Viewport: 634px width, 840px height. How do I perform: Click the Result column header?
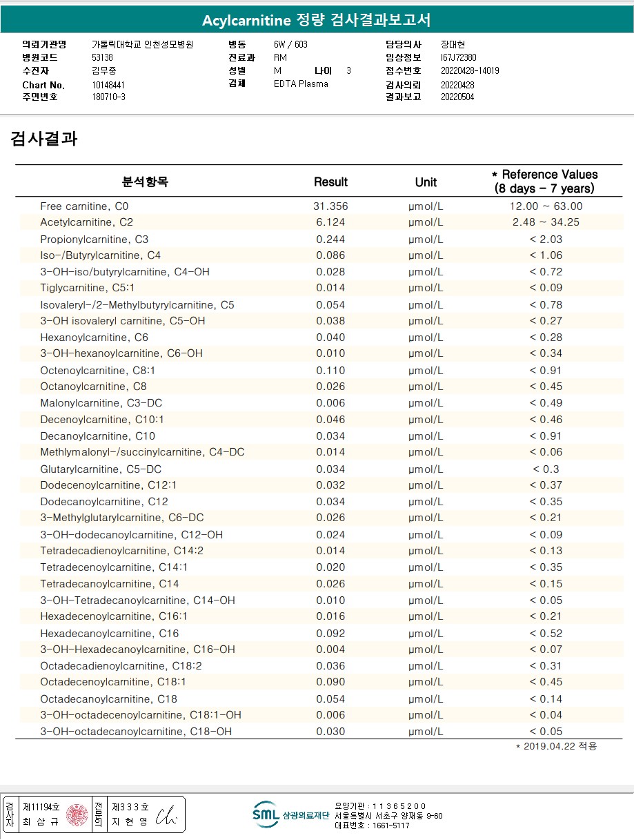pos(330,182)
